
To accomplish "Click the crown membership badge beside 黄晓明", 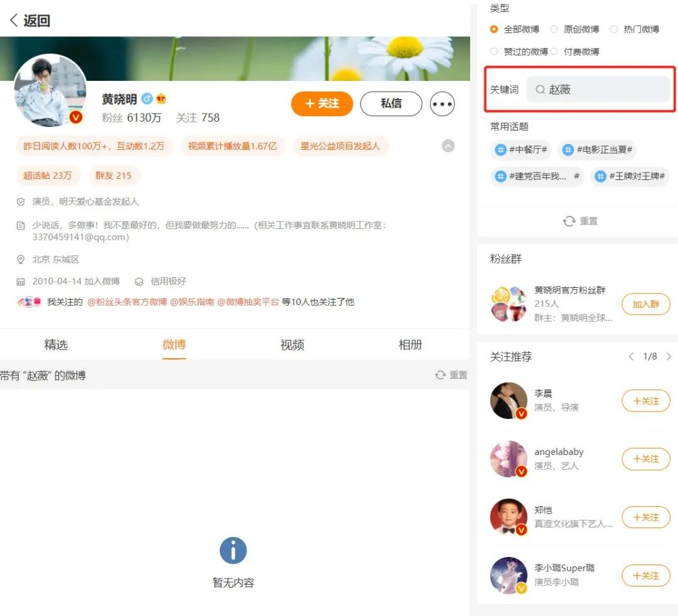I will pos(161,98).
